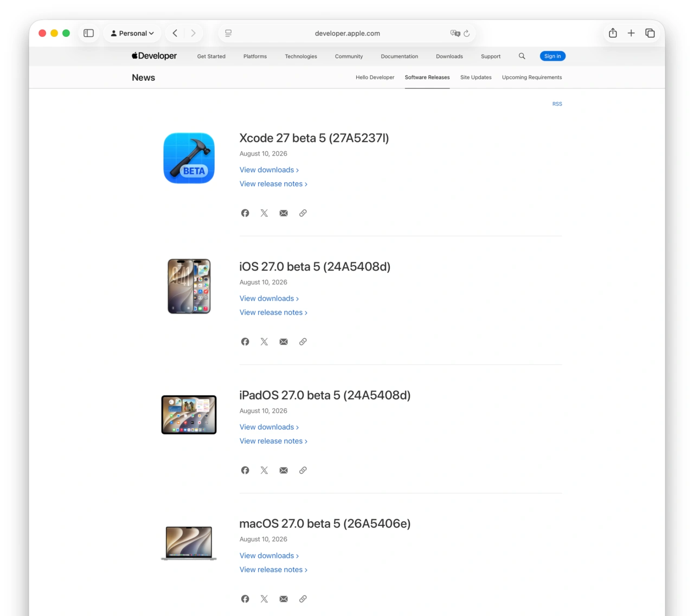Open Xcode 27 beta 5 title
This screenshot has height=616, width=694.
coord(314,138)
